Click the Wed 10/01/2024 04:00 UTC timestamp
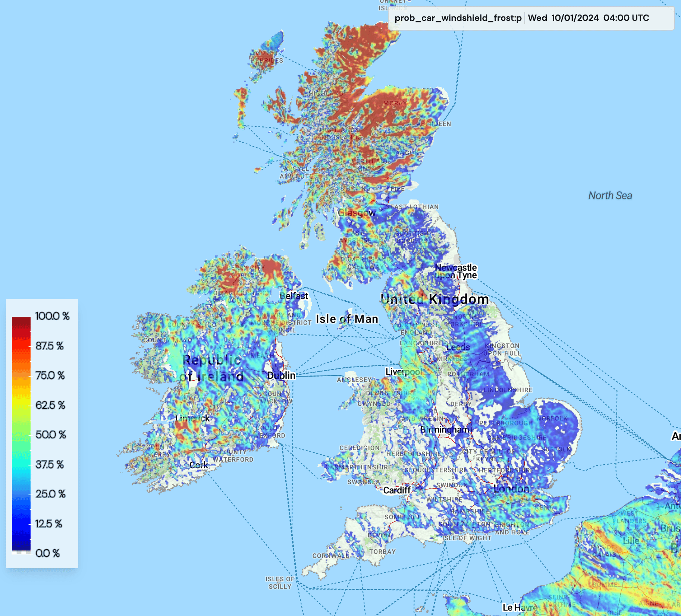Viewport: 681px width, 616px height. pyautogui.click(x=589, y=18)
